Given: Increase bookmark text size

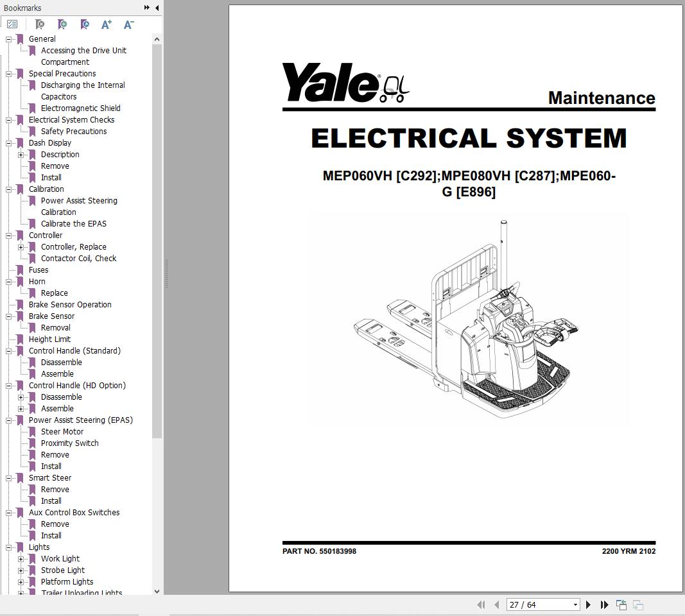Looking at the screenshot, I should click(x=106, y=24).
